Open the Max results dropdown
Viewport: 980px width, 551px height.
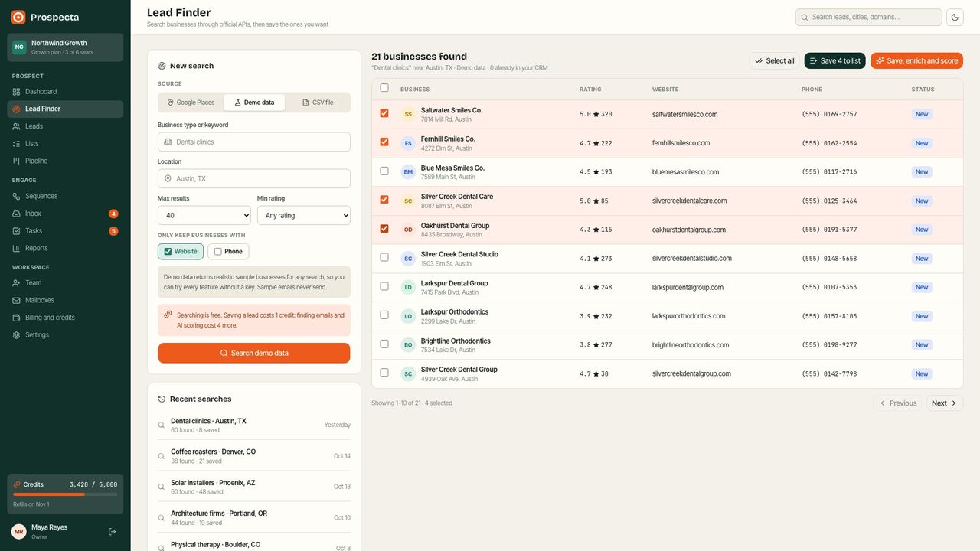[204, 215]
